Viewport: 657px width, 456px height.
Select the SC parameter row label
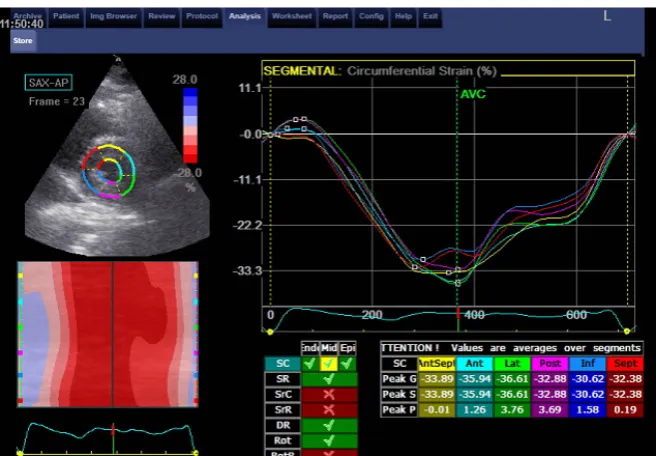[283, 364]
